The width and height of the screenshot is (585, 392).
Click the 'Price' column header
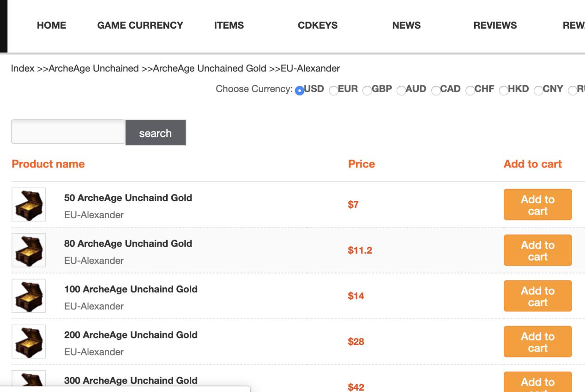362,164
